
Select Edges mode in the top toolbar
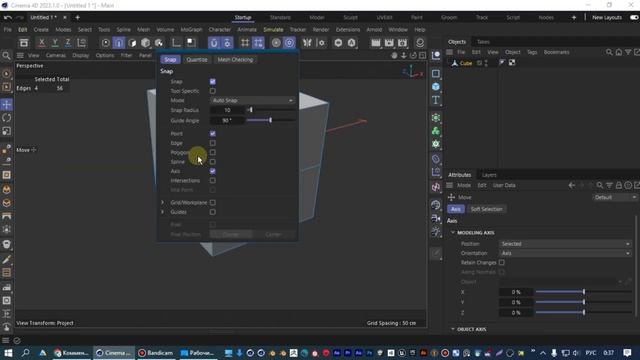click(119, 42)
